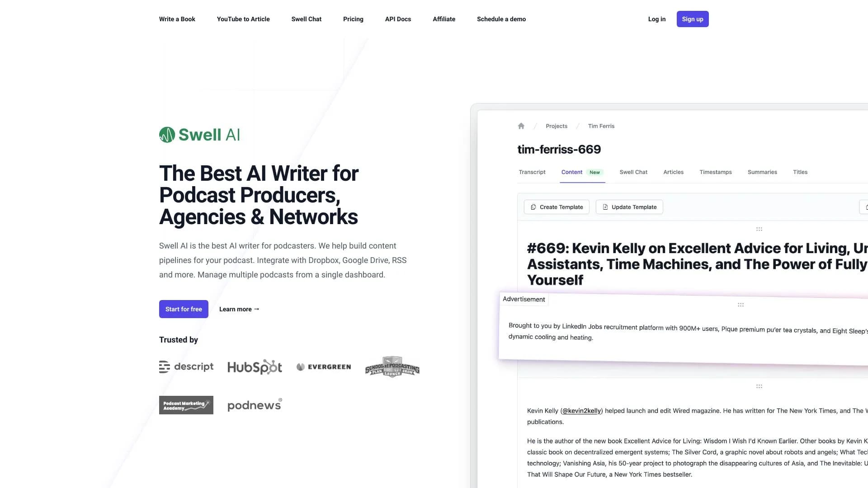Click the drag handle in the Advertisement block
Image resolution: width=868 pixels, height=488 pixels.
click(741, 305)
